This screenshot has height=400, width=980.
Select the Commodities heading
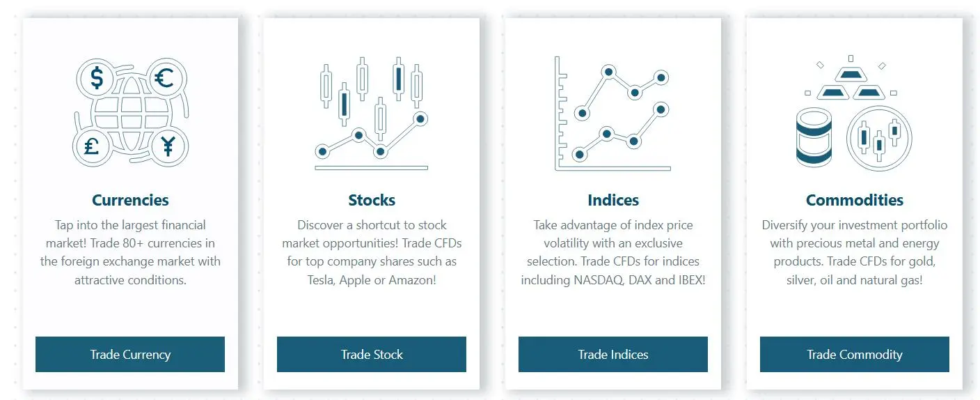tap(855, 200)
